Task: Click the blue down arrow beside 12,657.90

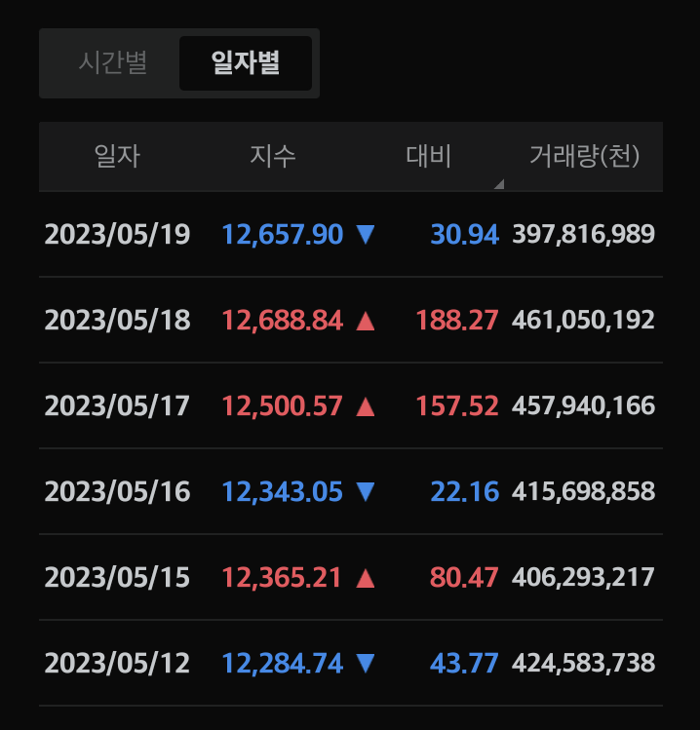Action: point(366,234)
